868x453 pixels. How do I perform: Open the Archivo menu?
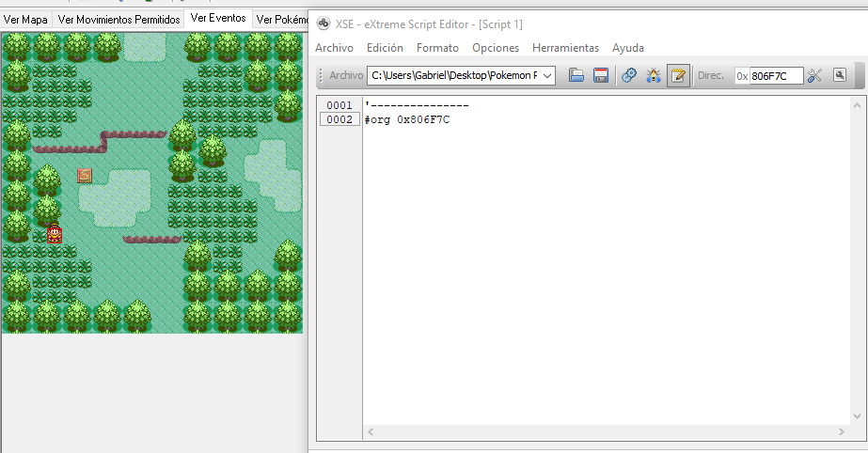[334, 47]
